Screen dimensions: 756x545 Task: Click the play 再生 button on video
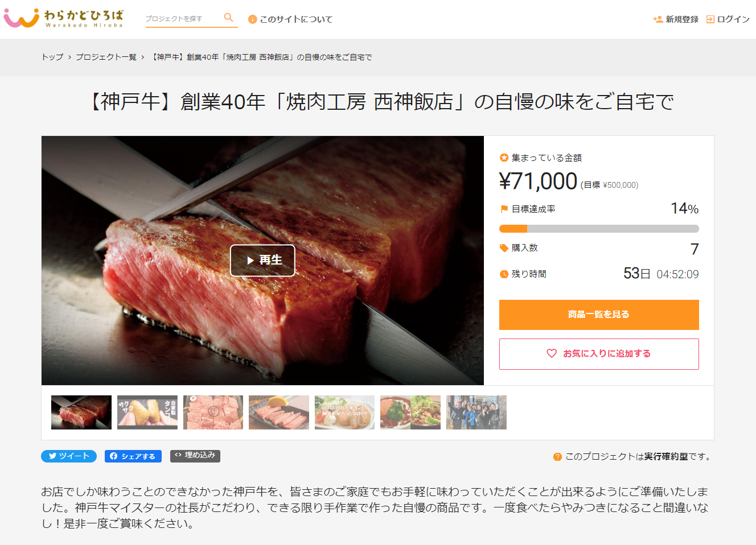click(262, 261)
